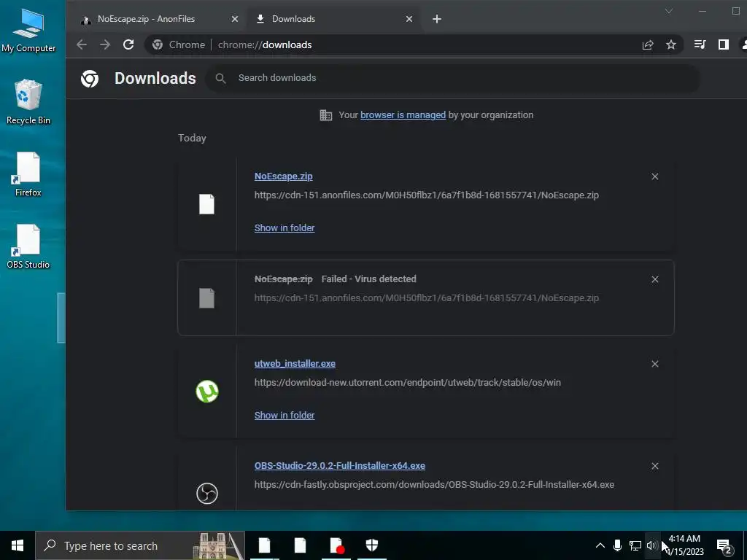The image size is (747, 560).
Task: Close the NoEscape.zip - AnonFiles tab
Action: tap(234, 19)
